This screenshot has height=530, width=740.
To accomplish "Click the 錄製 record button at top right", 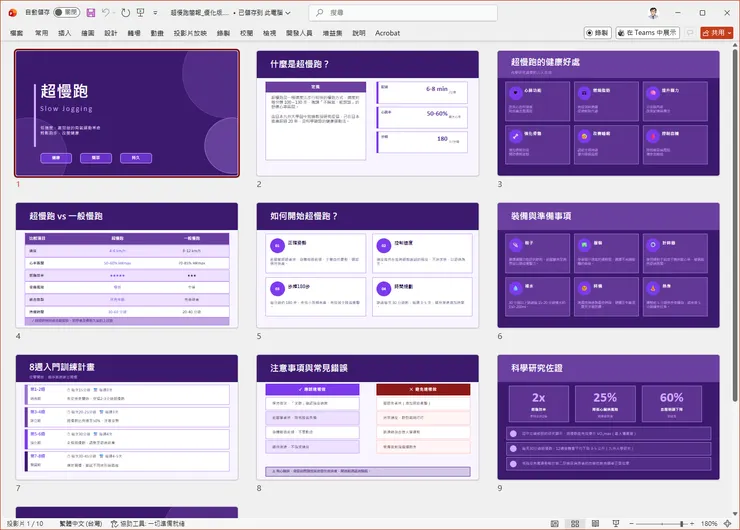I will [x=597, y=33].
